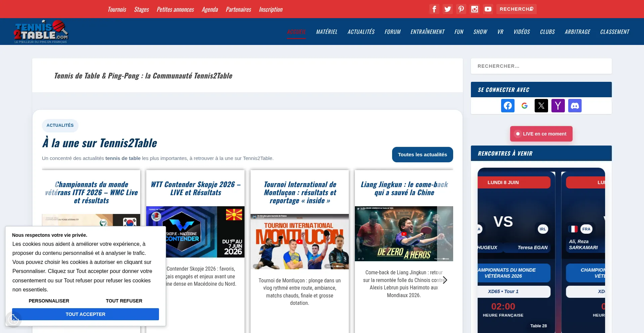Open Petites annonces in top bar

coord(175,9)
